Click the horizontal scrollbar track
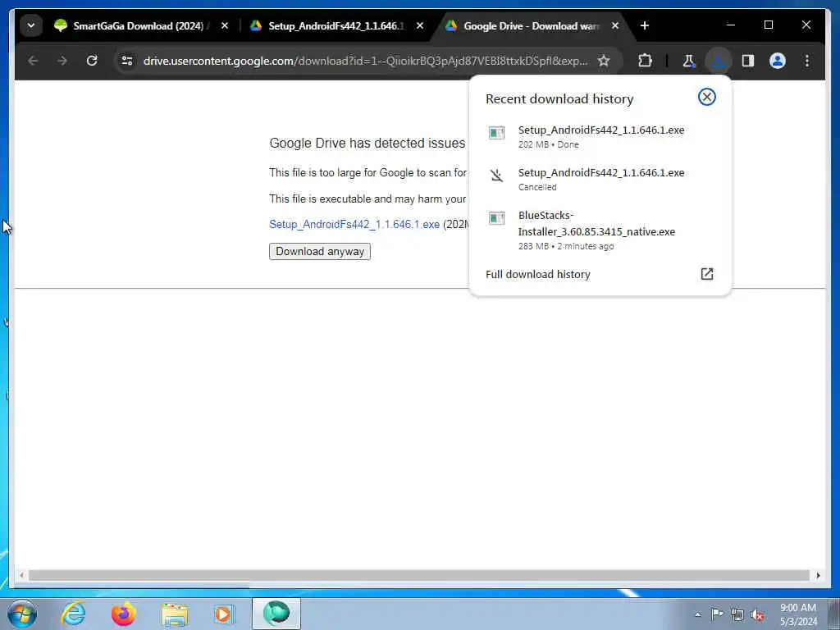This screenshot has width=840, height=630. click(419, 575)
